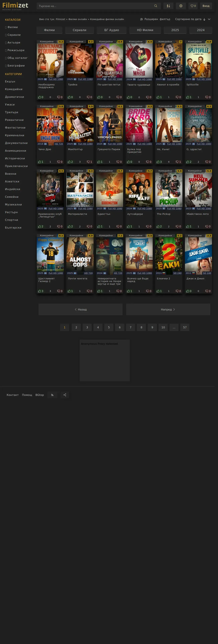Go to next page with Напред

pyautogui.click(x=168, y=309)
